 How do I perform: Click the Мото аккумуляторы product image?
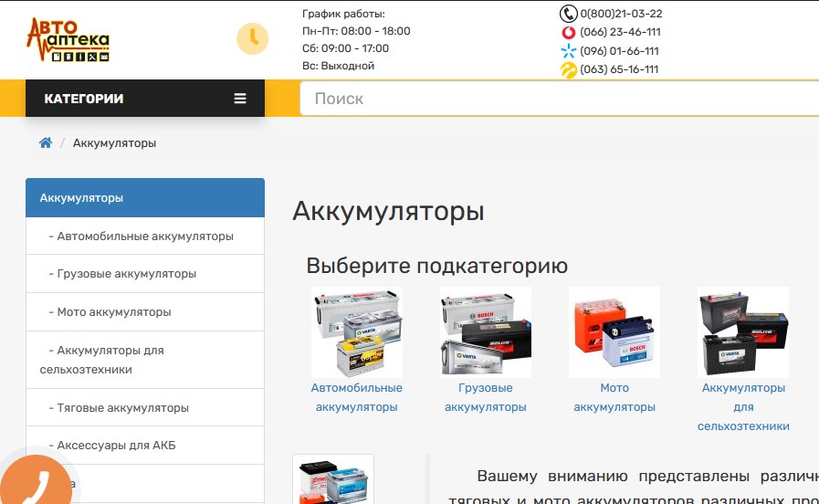614,332
